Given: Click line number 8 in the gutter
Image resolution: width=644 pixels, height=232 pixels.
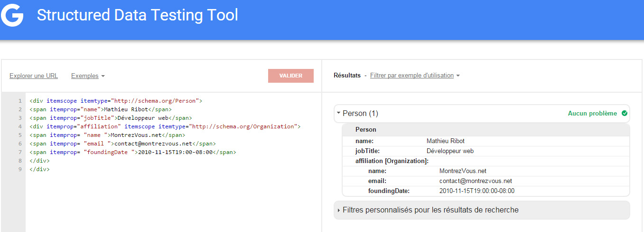Looking at the screenshot, I should click(x=20, y=161).
